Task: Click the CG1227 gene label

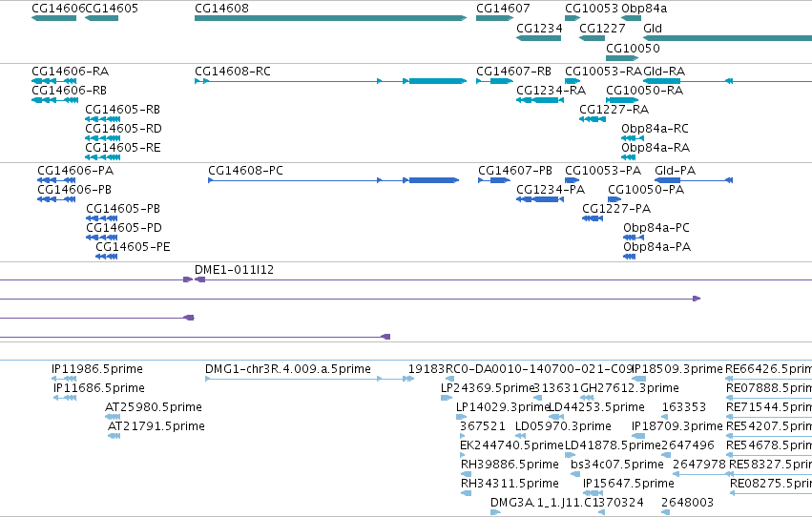Action: click(x=602, y=28)
